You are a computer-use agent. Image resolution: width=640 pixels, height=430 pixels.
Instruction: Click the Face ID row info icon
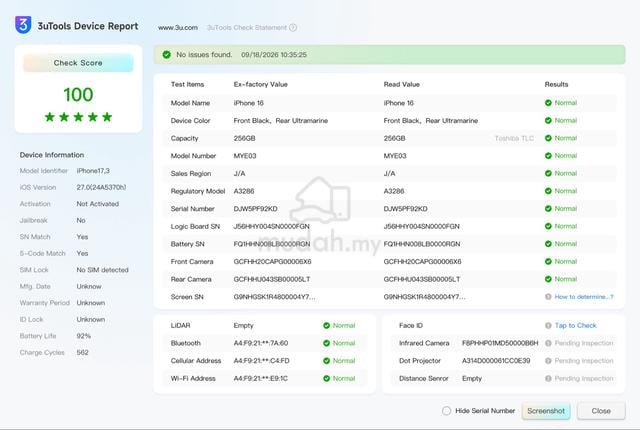pos(548,325)
